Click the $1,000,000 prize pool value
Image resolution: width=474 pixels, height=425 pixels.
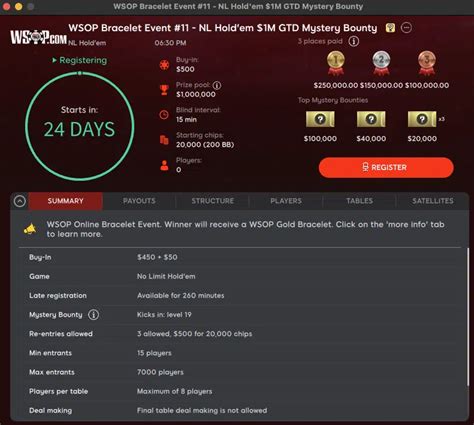click(196, 94)
